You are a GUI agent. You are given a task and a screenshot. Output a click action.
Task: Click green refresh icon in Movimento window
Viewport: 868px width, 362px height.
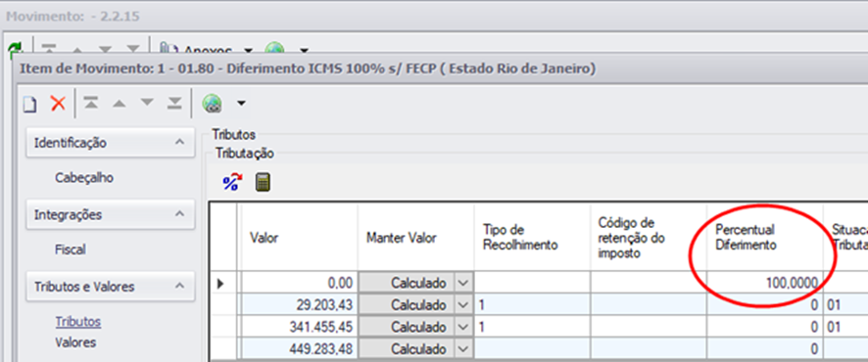[x=15, y=51]
